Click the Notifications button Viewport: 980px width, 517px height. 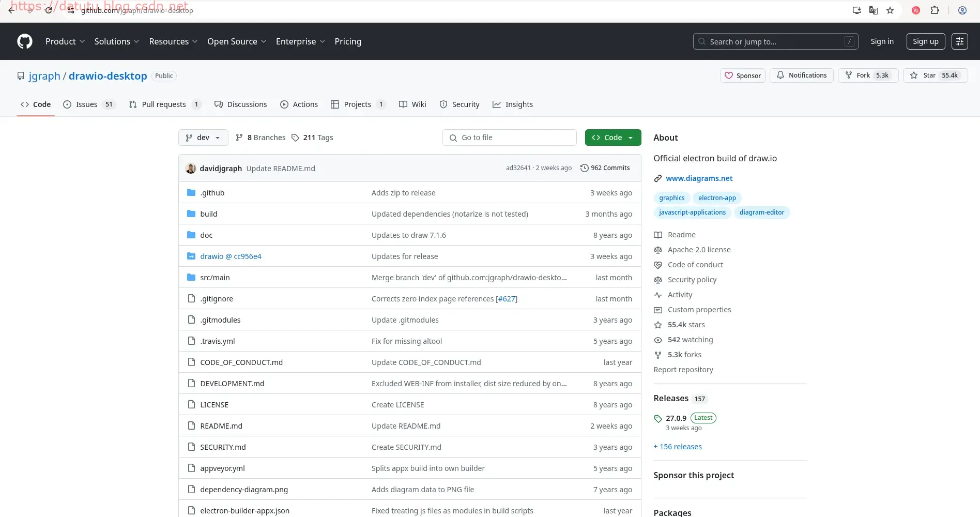pos(802,75)
